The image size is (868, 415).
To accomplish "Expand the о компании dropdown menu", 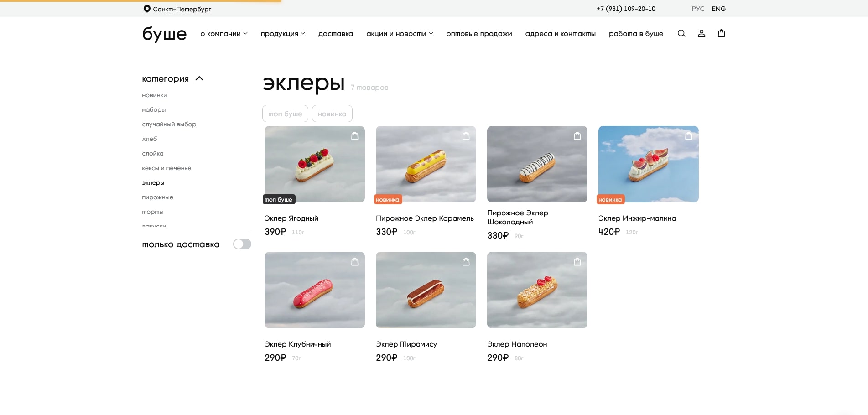I will [x=224, y=33].
